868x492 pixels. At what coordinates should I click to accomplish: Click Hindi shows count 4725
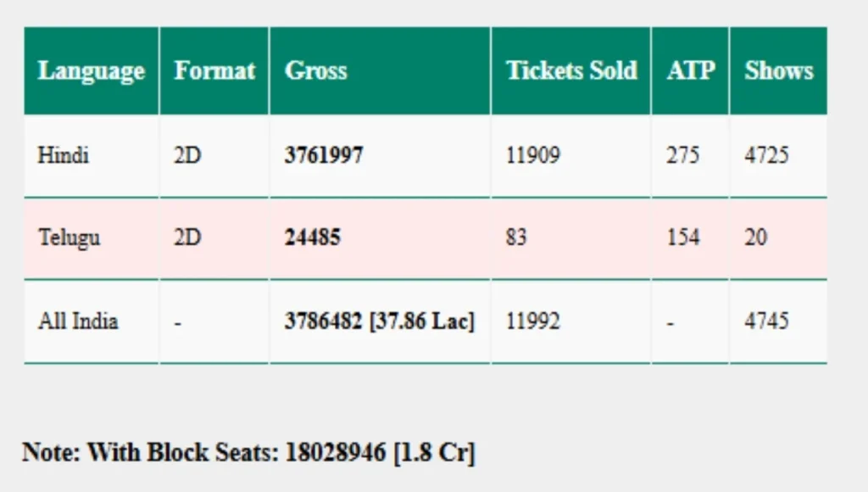click(766, 155)
